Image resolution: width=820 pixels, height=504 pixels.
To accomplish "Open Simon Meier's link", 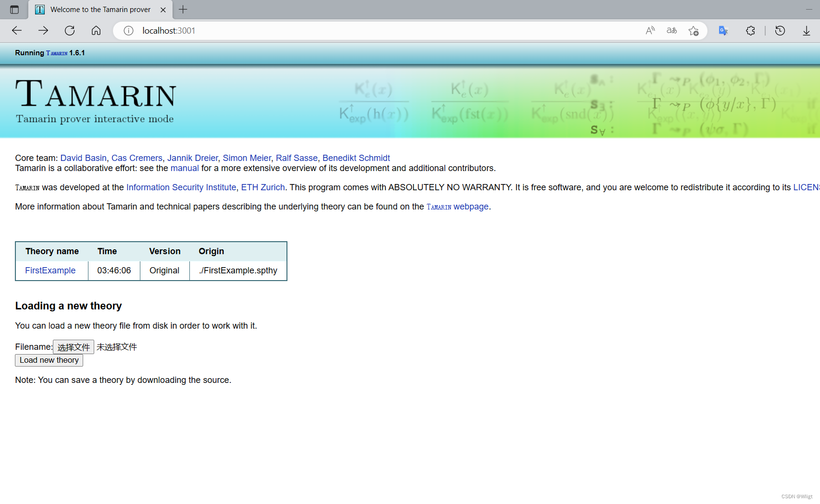I will pyautogui.click(x=247, y=158).
